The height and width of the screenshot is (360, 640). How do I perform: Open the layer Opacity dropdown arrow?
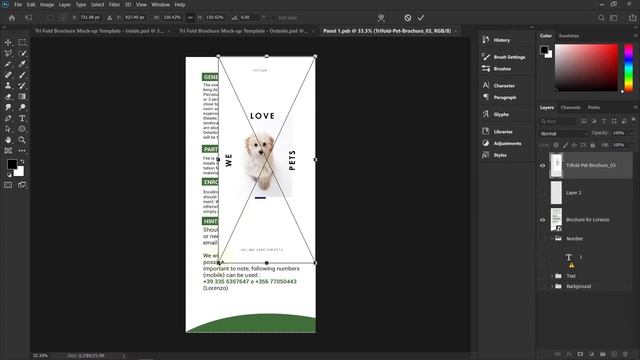pyautogui.click(x=631, y=133)
